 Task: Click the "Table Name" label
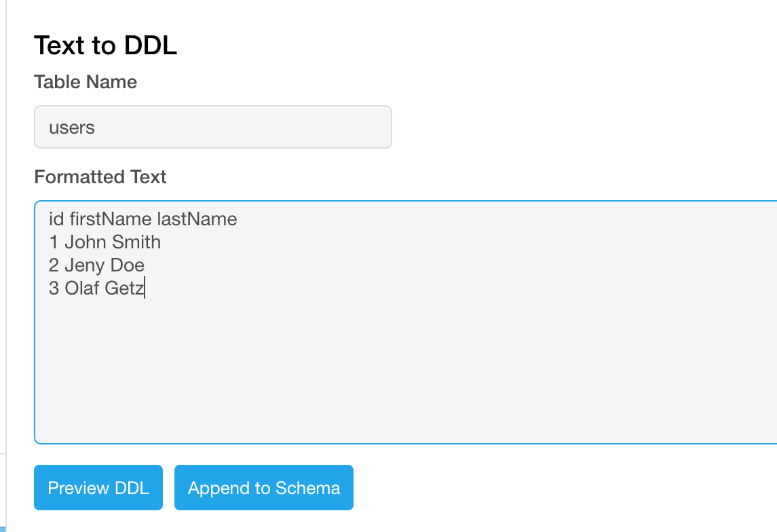[86, 82]
